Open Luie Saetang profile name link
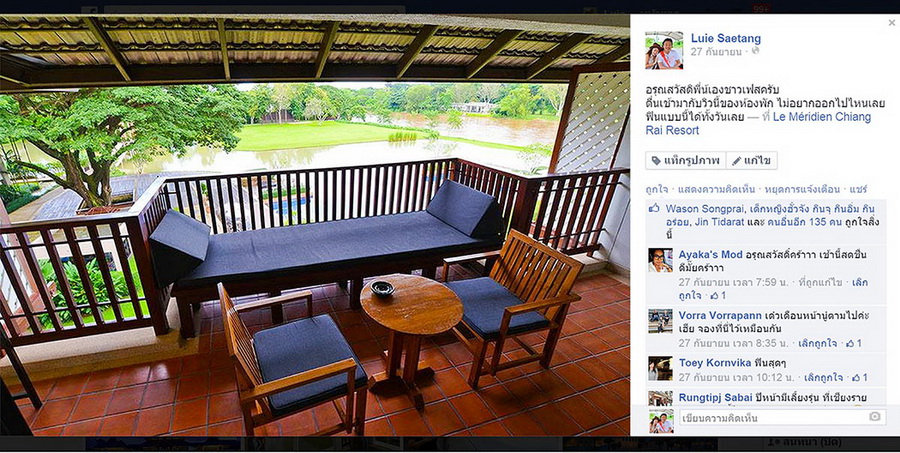900x453 pixels. [x=726, y=38]
